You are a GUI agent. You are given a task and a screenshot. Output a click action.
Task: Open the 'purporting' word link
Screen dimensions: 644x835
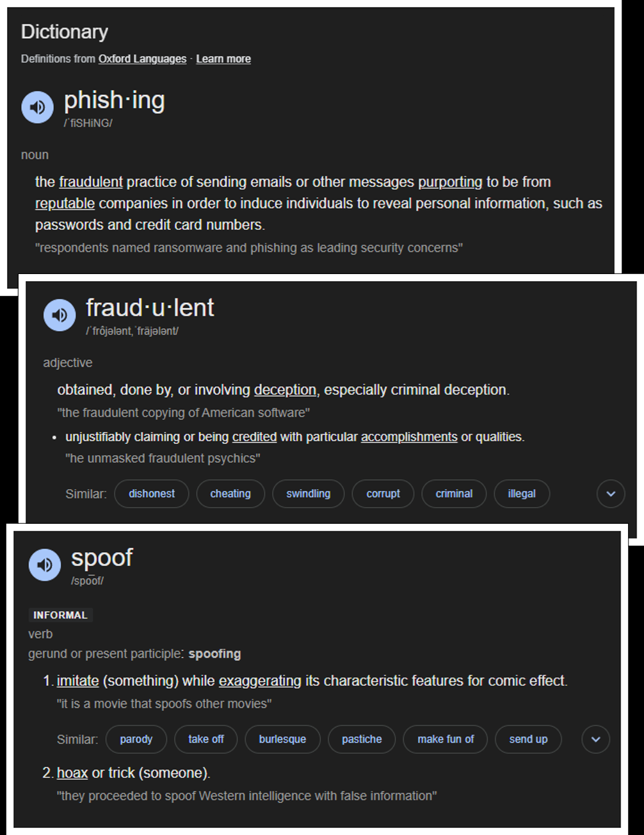click(450, 182)
